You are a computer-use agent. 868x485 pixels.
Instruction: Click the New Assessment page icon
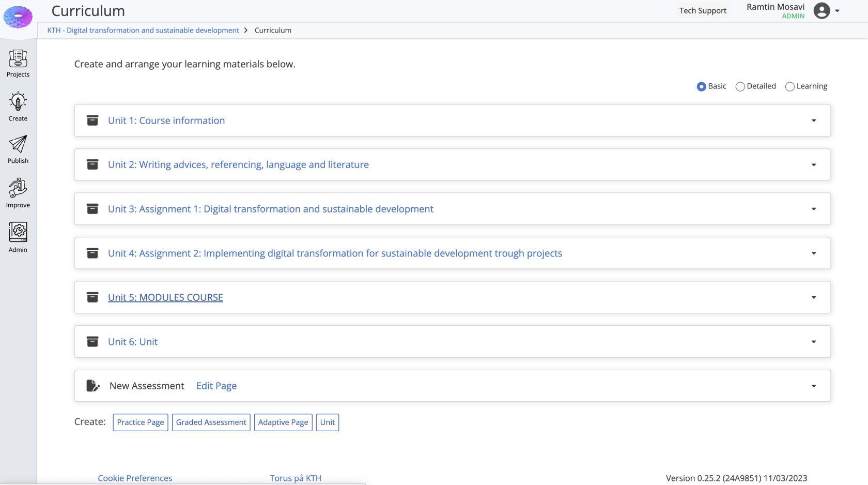[x=93, y=386]
